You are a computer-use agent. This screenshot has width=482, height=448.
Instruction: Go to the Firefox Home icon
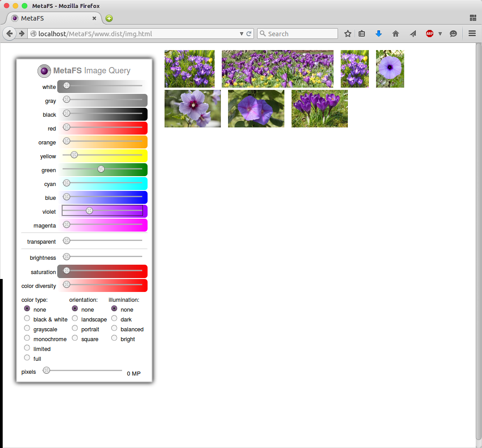(x=396, y=34)
